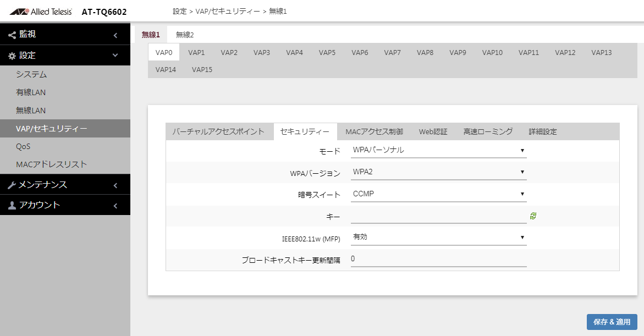644x336 pixels.
Task: Open MACアドレスリスト in the sidebar
Action: tap(65, 164)
